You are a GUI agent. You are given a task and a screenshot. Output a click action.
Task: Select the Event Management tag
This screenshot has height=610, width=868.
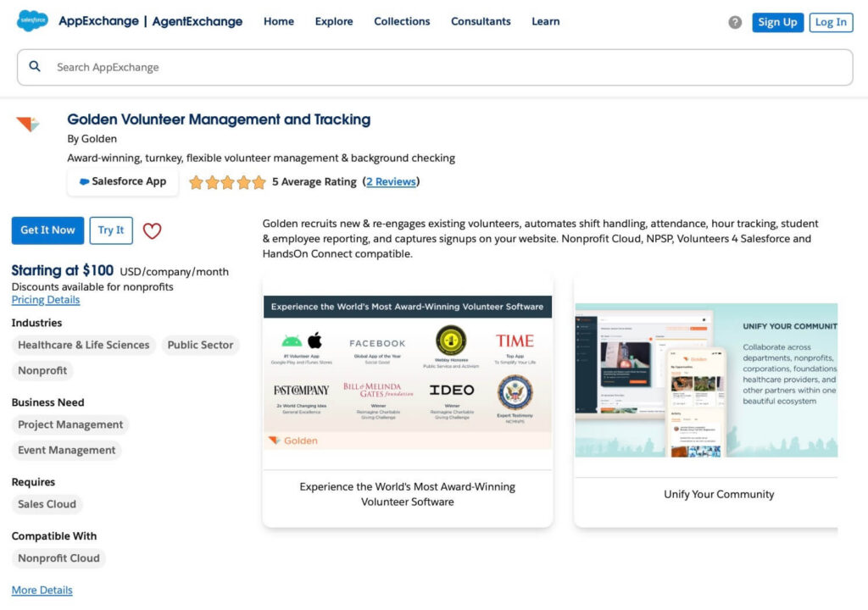[66, 450]
